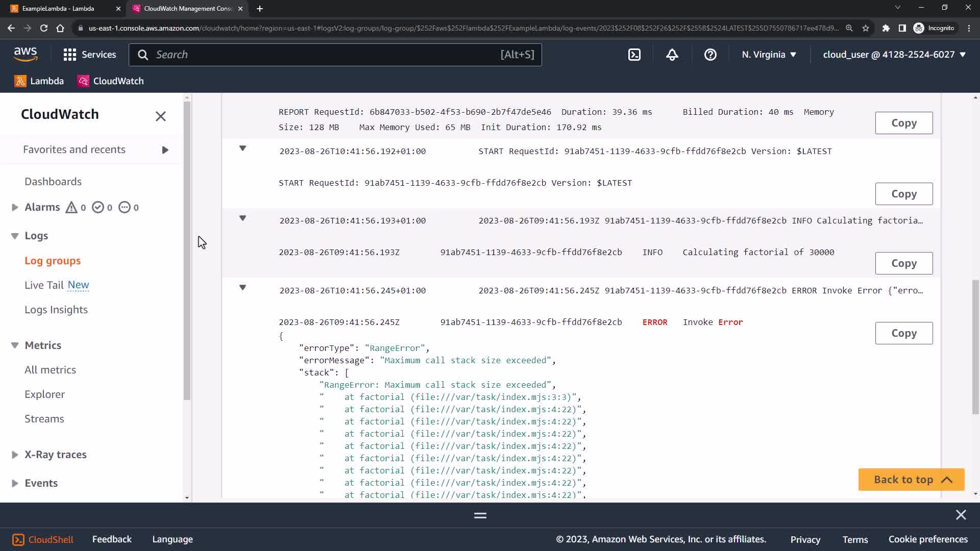Expand the Alarms section in sidebar
The height and width of the screenshot is (551, 980).
[15, 207]
